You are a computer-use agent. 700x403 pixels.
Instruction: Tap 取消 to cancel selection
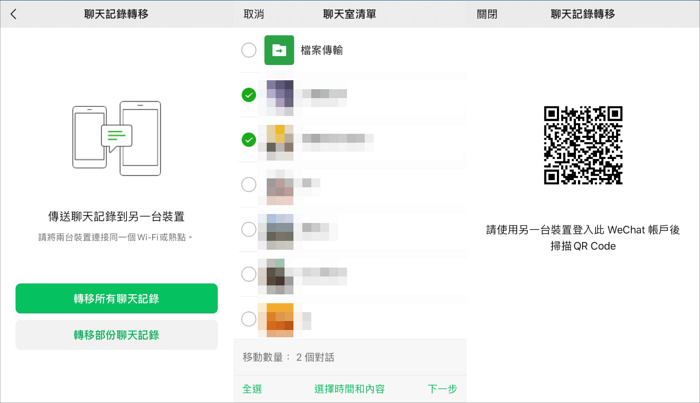pyautogui.click(x=254, y=15)
